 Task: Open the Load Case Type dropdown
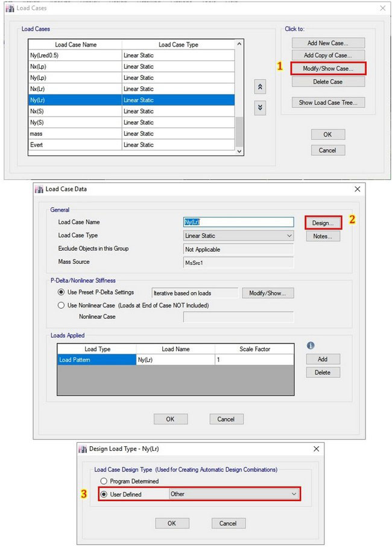[238, 235]
